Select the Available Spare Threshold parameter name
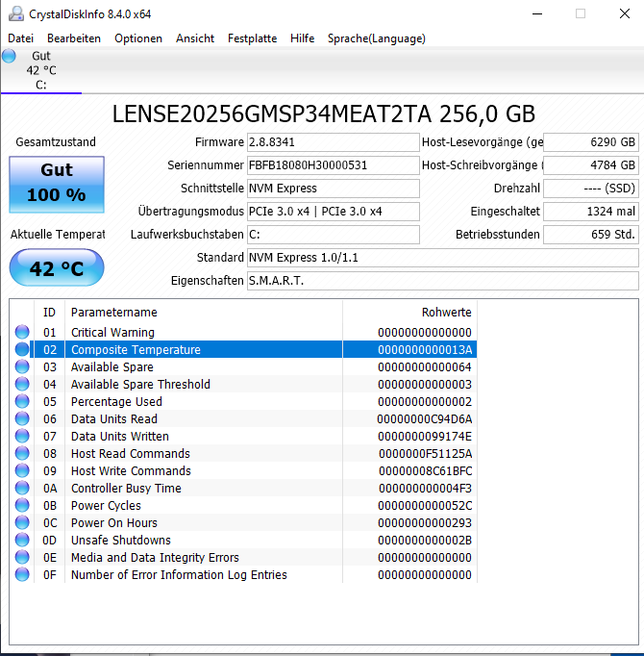 pos(140,384)
